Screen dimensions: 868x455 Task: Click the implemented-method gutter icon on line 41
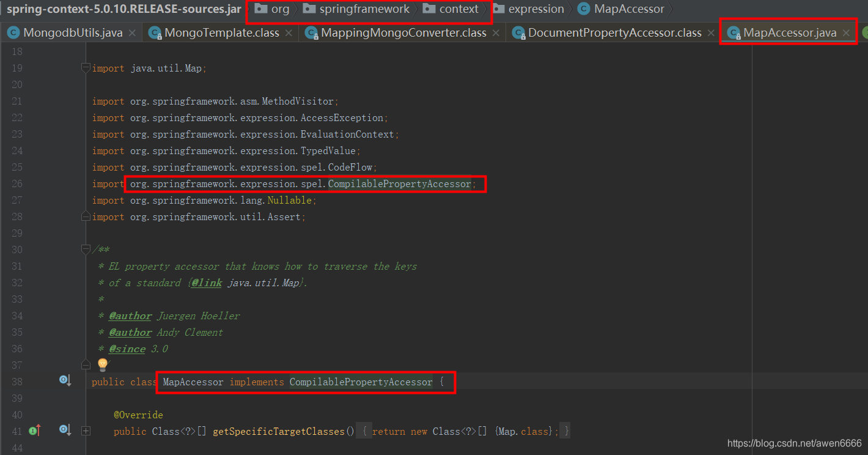65,430
